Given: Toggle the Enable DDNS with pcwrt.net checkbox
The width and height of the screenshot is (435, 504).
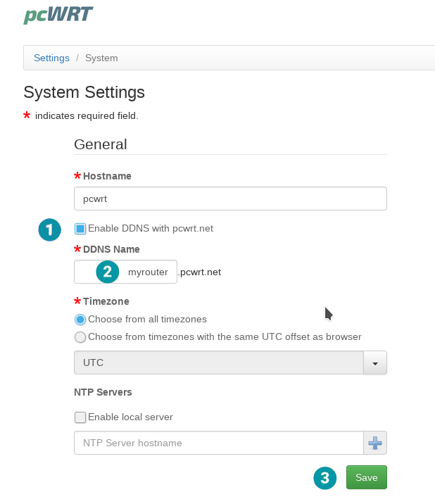Looking at the screenshot, I should tap(80, 229).
